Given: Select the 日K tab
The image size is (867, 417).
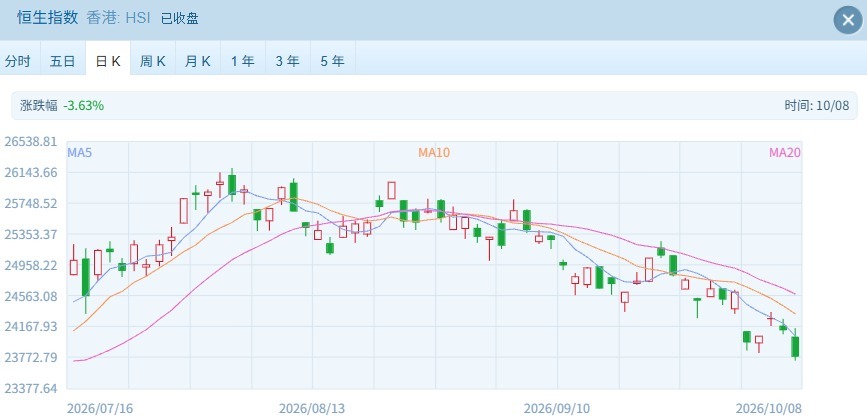Looking at the screenshot, I should point(108,60).
